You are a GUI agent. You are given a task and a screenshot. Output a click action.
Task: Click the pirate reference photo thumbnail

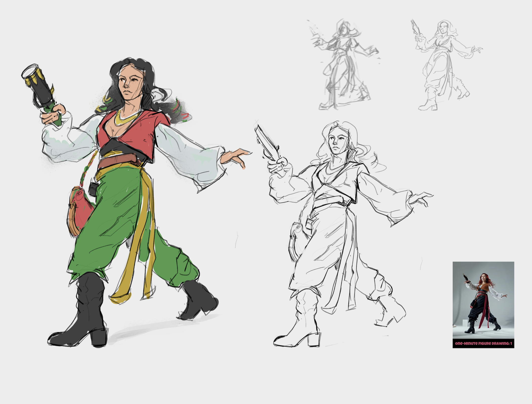pyautogui.click(x=483, y=300)
